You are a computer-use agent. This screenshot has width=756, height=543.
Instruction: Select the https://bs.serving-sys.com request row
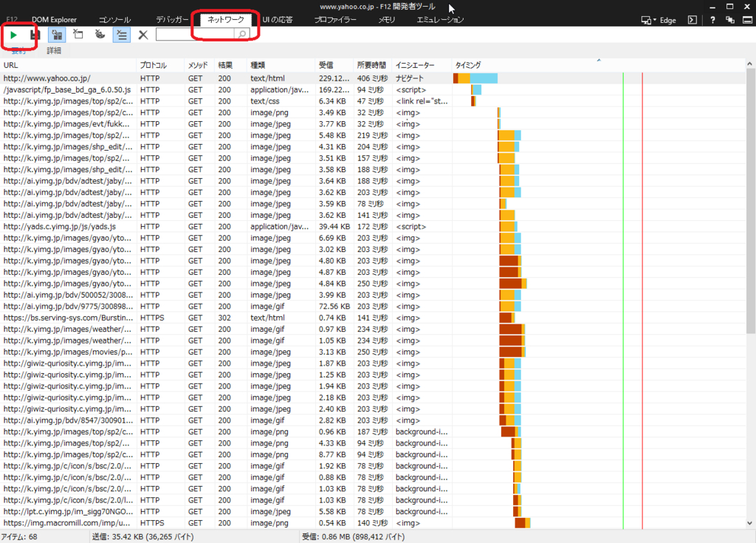click(372, 318)
